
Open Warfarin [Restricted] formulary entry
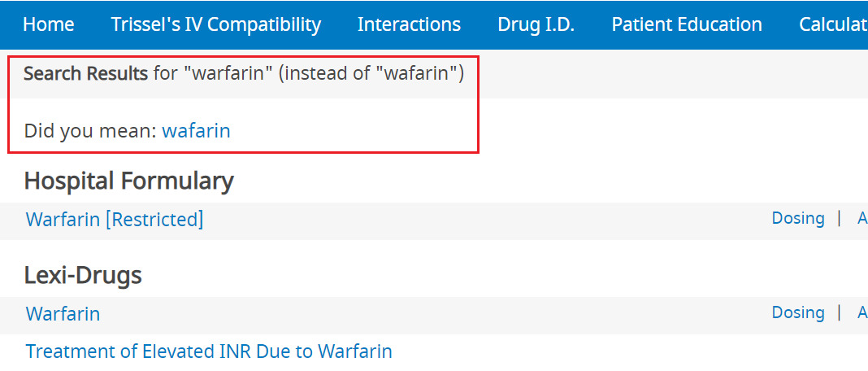click(x=115, y=219)
